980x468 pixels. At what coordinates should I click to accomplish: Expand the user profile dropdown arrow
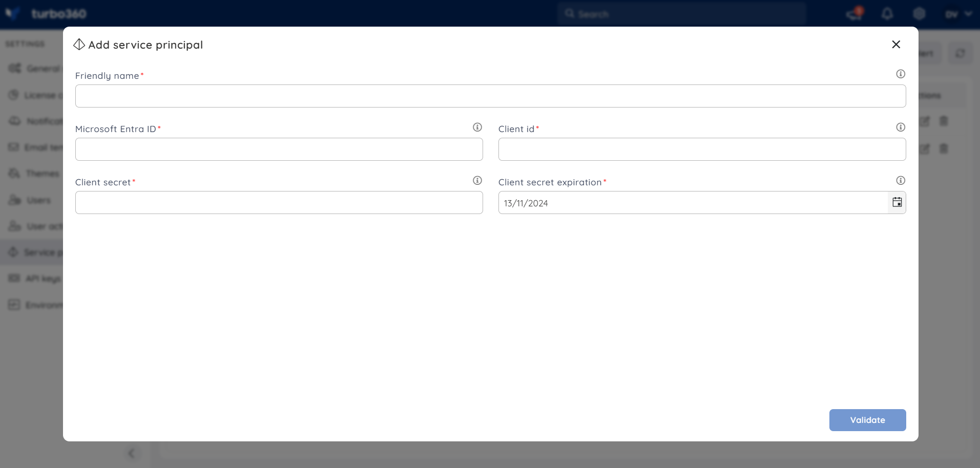click(x=968, y=14)
